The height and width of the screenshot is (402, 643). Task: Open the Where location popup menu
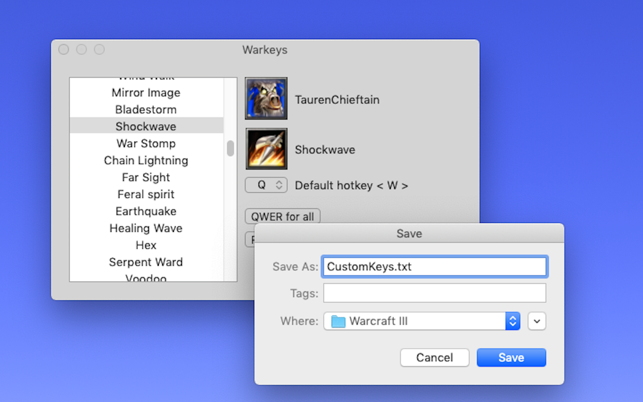(x=513, y=321)
